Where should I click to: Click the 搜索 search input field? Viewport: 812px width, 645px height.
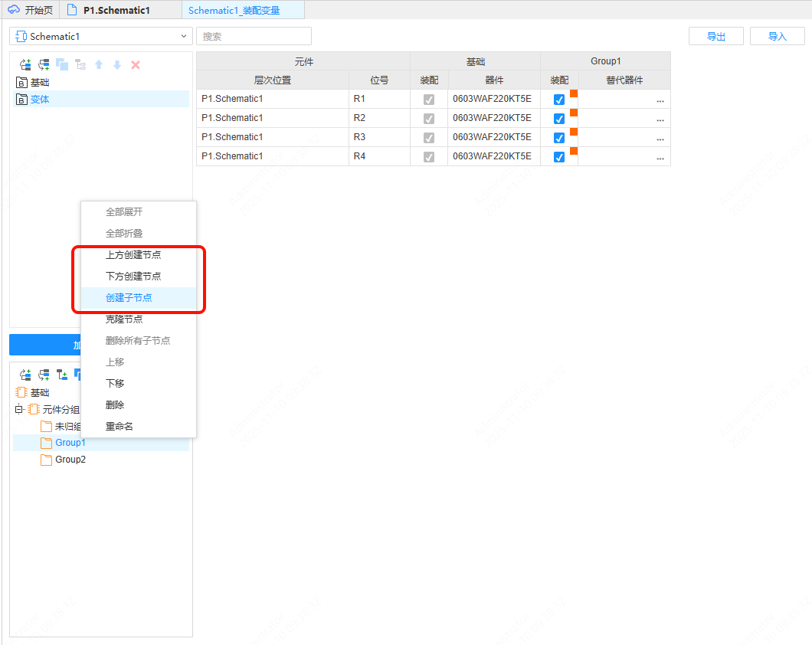254,36
